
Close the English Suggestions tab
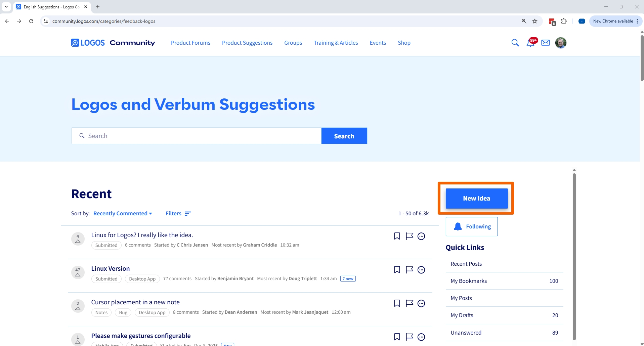[86, 7]
